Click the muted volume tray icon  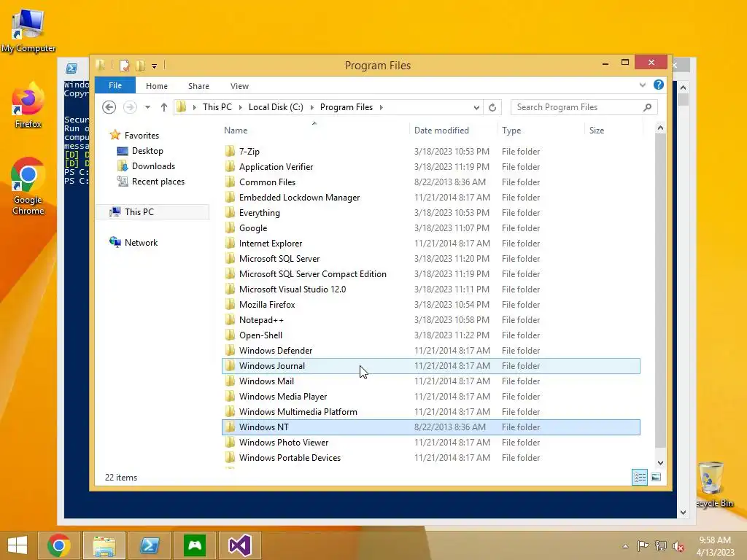[678, 546]
